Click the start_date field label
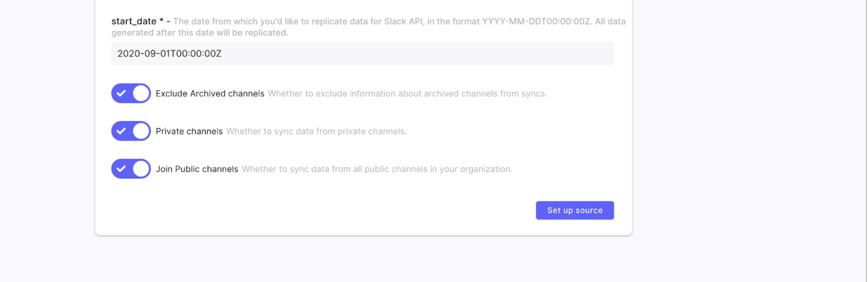 [x=134, y=22]
